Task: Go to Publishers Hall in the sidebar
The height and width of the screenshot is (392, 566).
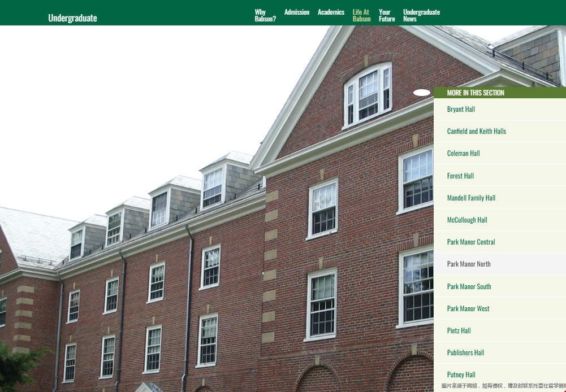Action: pyautogui.click(x=465, y=352)
